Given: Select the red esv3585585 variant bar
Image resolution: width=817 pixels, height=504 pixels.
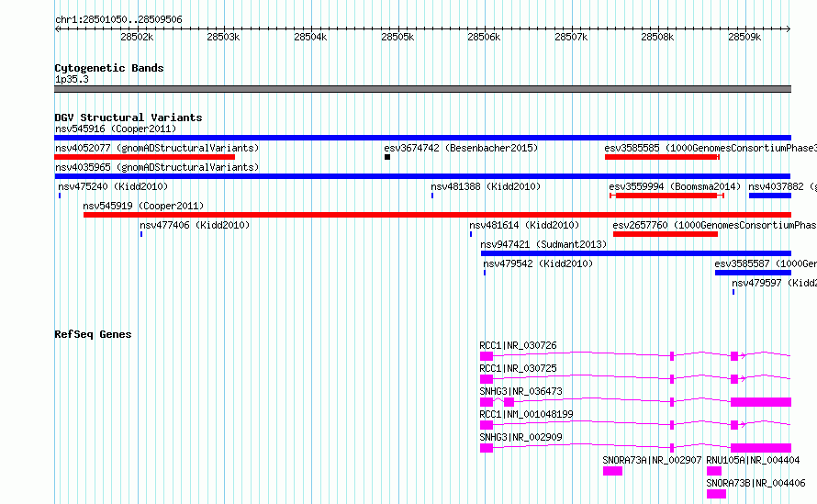Looking at the screenshot, I should pyautogui.click(x=662, y=157).
